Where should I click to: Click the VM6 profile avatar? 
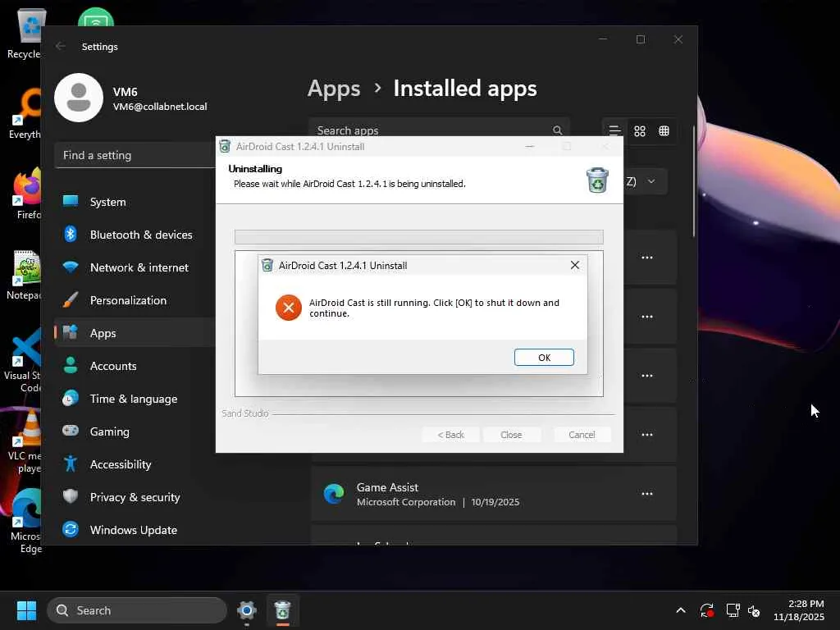pyautogui.click(x=79, y=98)
